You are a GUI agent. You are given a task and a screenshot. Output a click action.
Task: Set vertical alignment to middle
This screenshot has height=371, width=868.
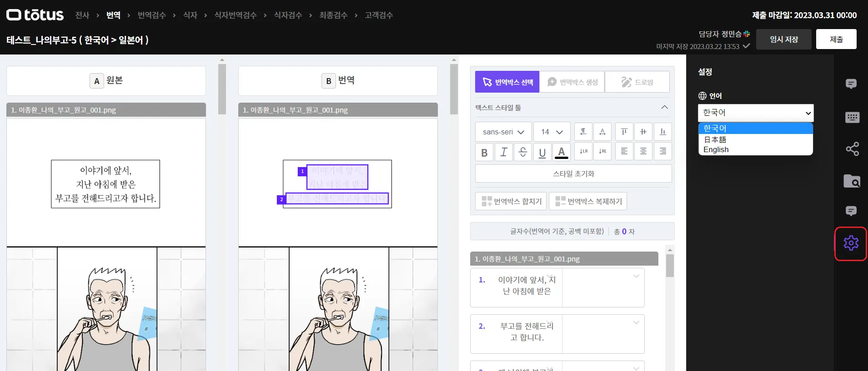tap(643, 132)
